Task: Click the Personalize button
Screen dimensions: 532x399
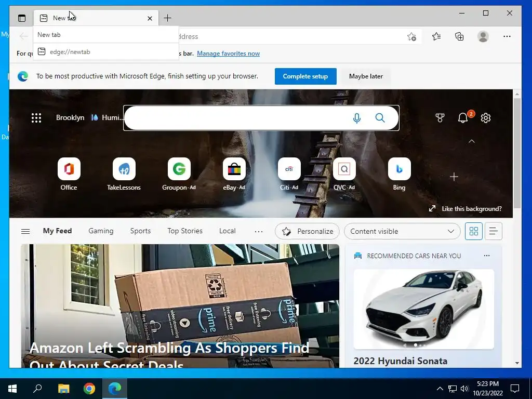Action: 308,231
